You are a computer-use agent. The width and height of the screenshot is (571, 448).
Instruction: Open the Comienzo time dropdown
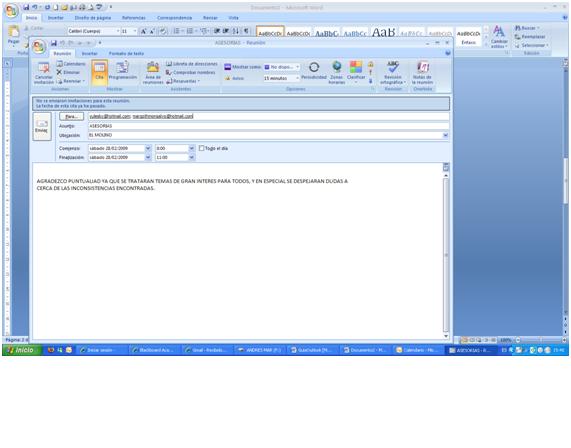(192, 148)
